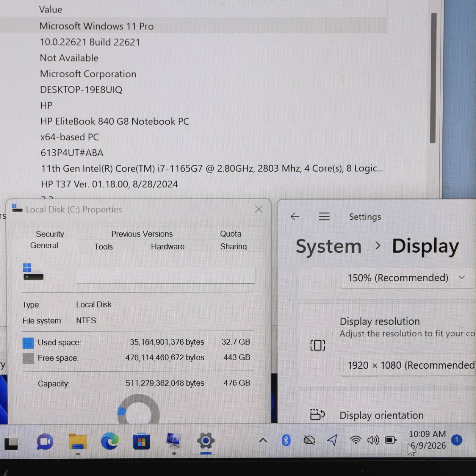Open Settings hamburger navigation menu
This screenshot has height=476, width=476.
tap(324, 217)
